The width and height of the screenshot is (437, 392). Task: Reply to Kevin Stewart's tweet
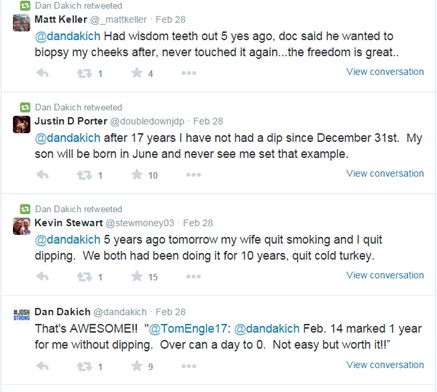coord(42,276)
